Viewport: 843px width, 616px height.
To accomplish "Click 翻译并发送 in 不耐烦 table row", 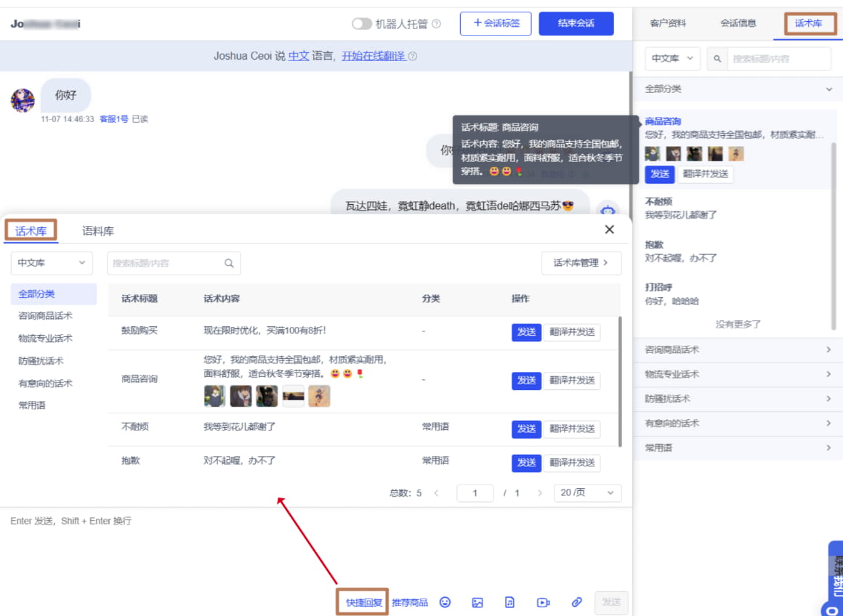I will (x=572, y=429).
